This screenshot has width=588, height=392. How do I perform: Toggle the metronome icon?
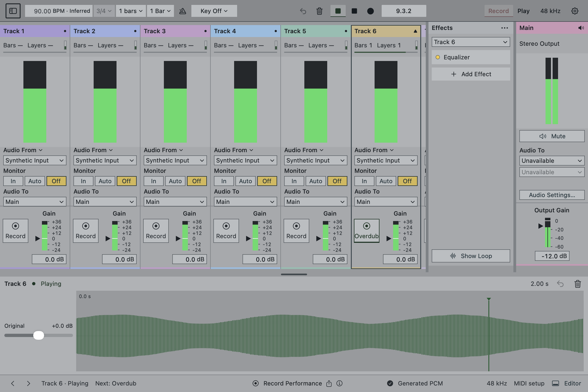pos(183,11)
